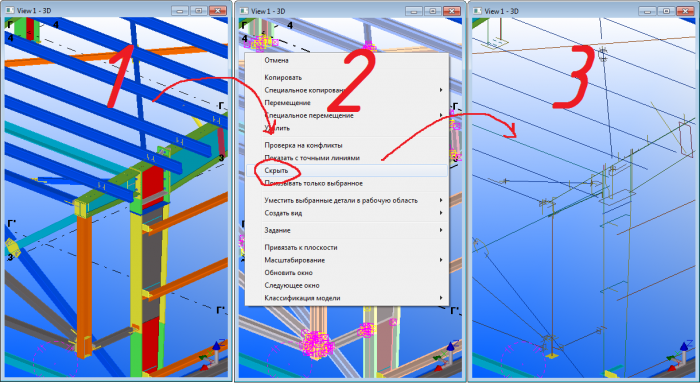The height and width of the screenshot is (383, 700).
Task: Expand "Специальное перемещение" submenu arrow
Action: pos(441,116)
